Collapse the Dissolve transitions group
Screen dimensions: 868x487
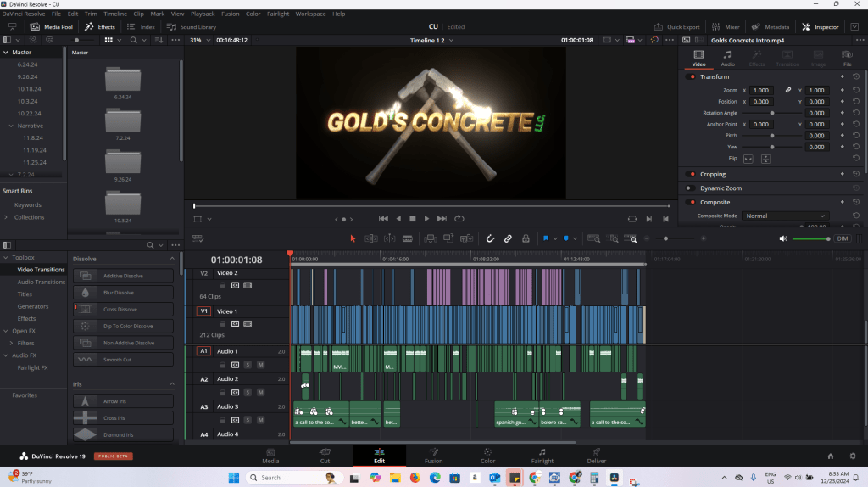(172, 259)
